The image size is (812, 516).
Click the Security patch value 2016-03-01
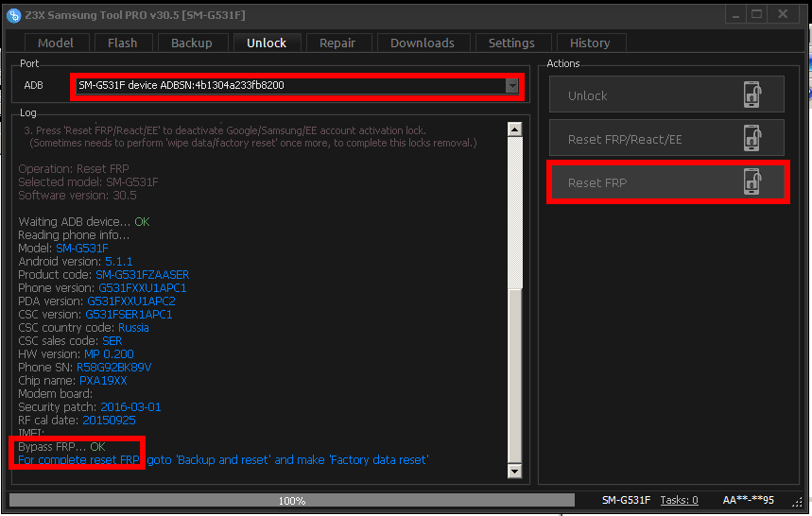[130, 407]
